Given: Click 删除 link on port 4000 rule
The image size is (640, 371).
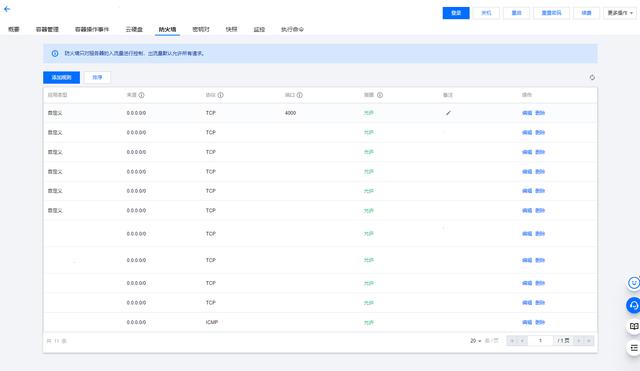Looking at the screenshot, I should [x=540, y=113].
